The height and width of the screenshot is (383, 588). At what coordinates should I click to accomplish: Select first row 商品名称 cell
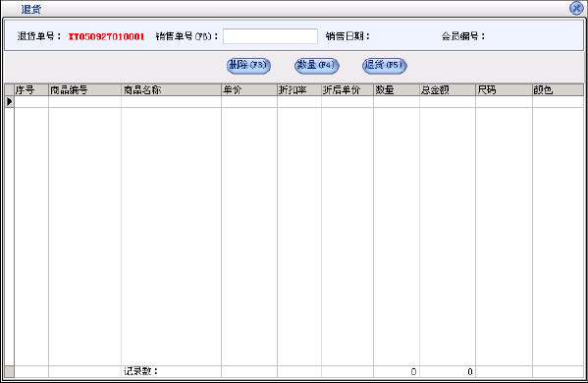(171, 102)
